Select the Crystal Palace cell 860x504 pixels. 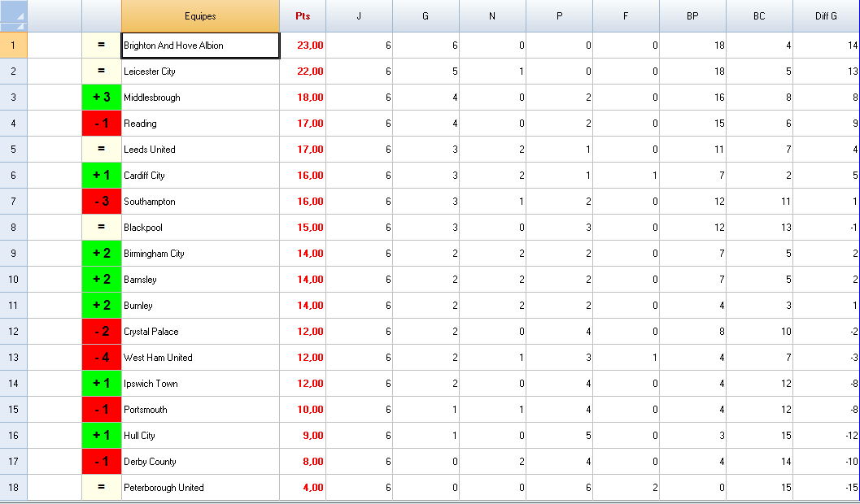[200, 332]
